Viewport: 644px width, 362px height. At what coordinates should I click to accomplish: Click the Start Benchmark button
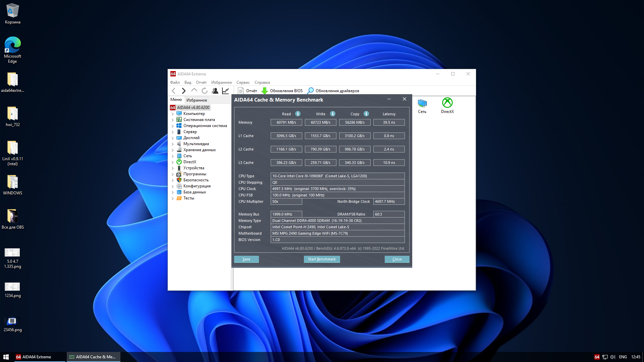(x=322, y=259)
